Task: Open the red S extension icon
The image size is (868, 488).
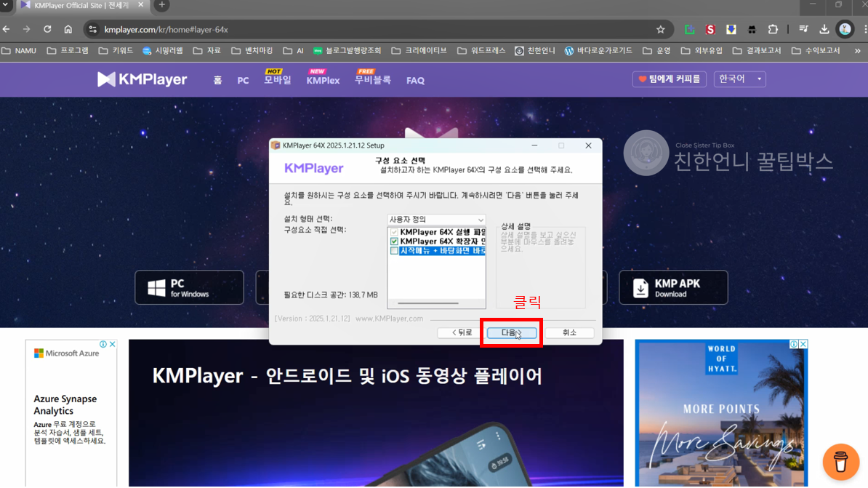Action: click(x=710, y=29)
